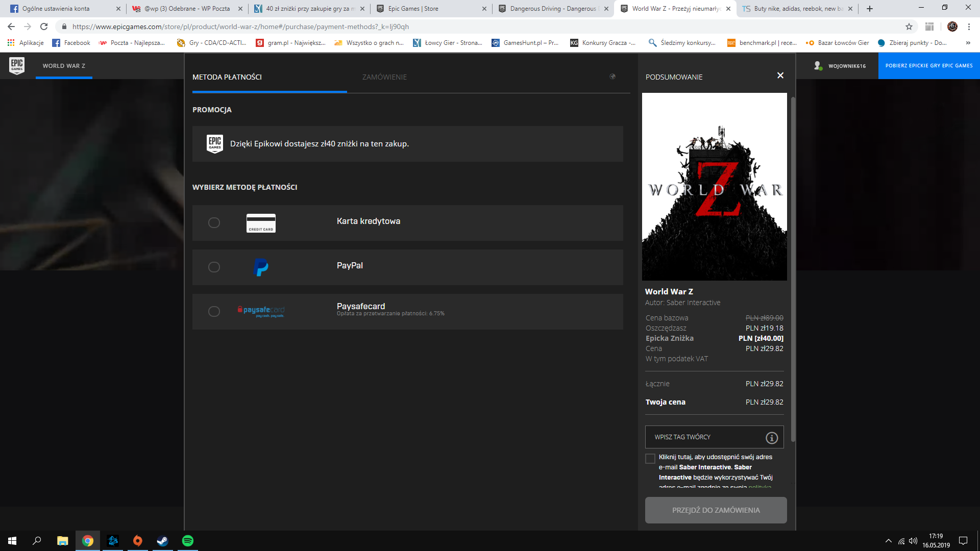Open the Windows Start menu
The width and height of the screenshot is (980, 551).
point(12,541)
